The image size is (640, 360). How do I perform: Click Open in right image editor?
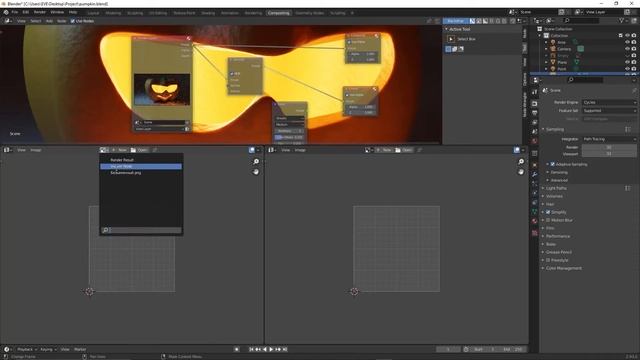tap(404, 150)
